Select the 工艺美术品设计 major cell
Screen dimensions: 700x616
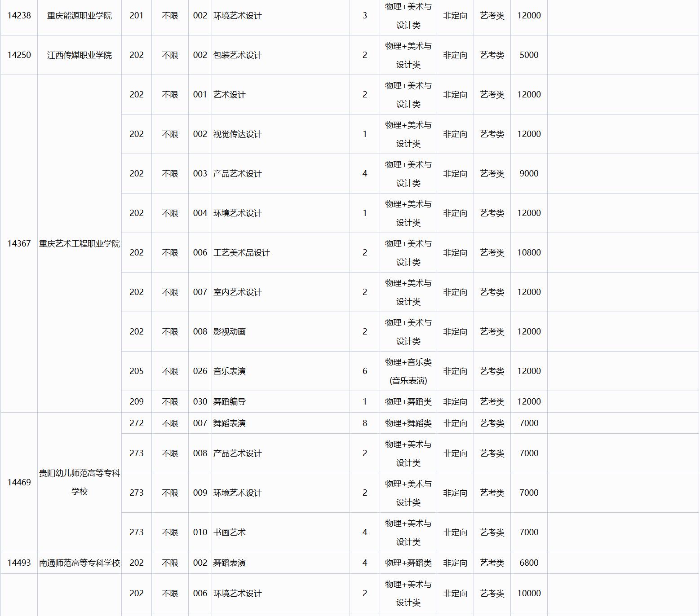click(x=241, y=253)
